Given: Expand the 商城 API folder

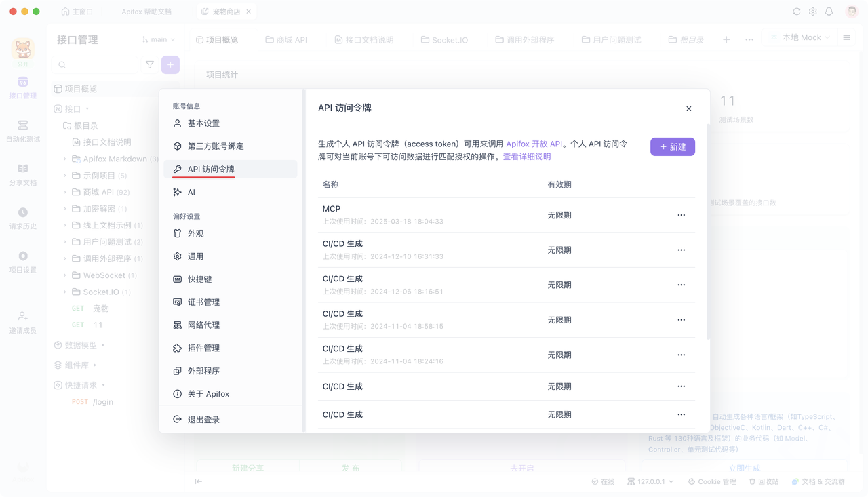Looking at the screenshot, I should click(65, 193).
